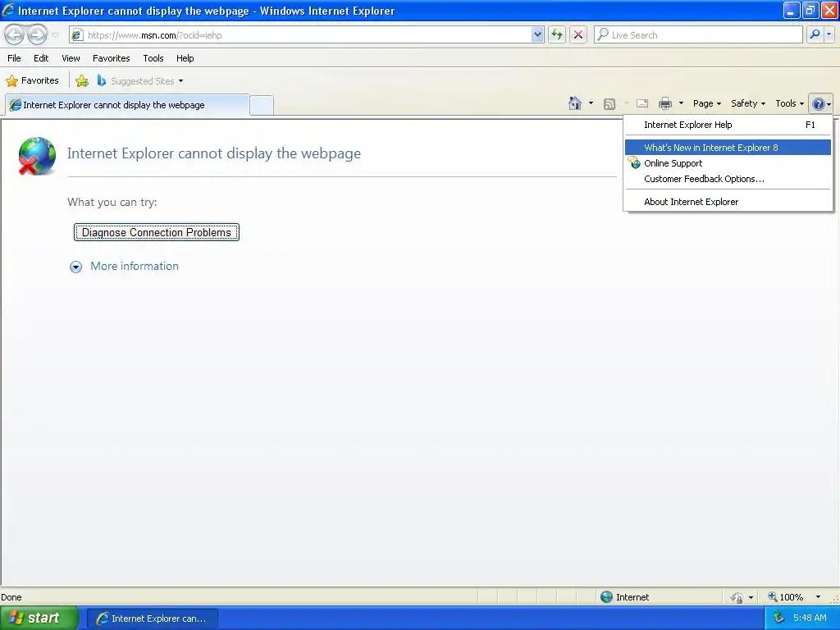Click the red Stop loading icon

point(578,34)
